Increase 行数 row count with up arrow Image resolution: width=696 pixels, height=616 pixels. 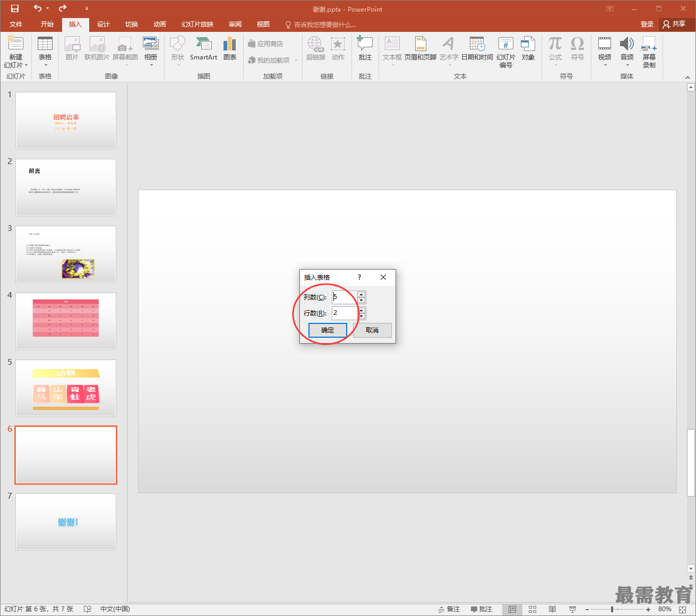point(362,310)
